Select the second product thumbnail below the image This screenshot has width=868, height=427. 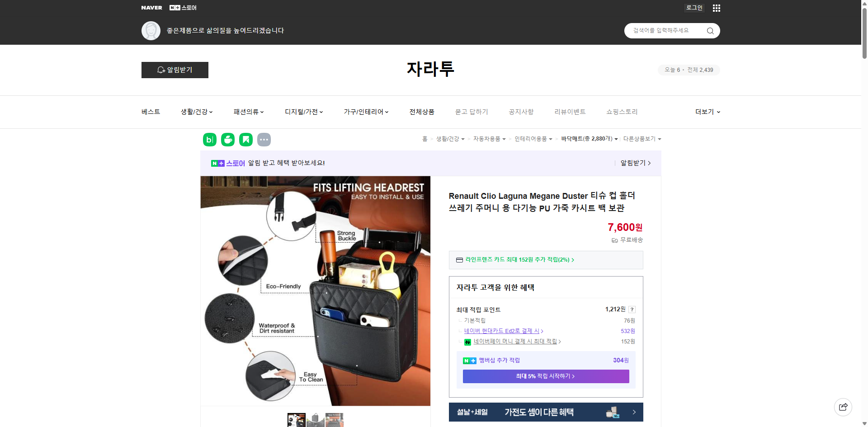(x=315, y=420)
